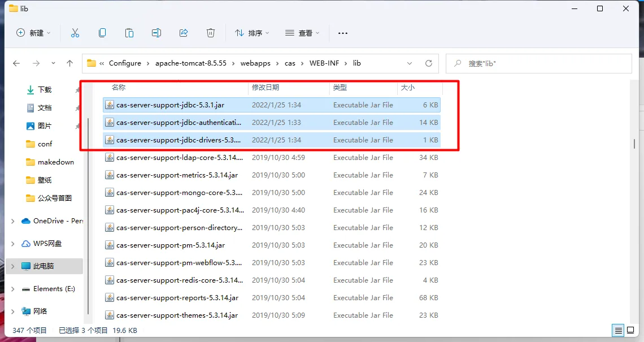644x342 pixels.
Task: Go up one folder level arrow
Action: coord(70,63)
